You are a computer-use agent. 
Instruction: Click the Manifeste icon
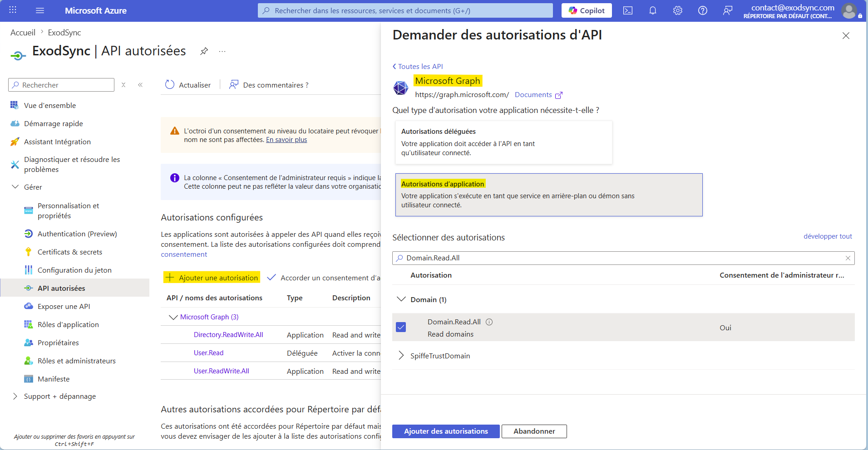(x=29, y=379)
